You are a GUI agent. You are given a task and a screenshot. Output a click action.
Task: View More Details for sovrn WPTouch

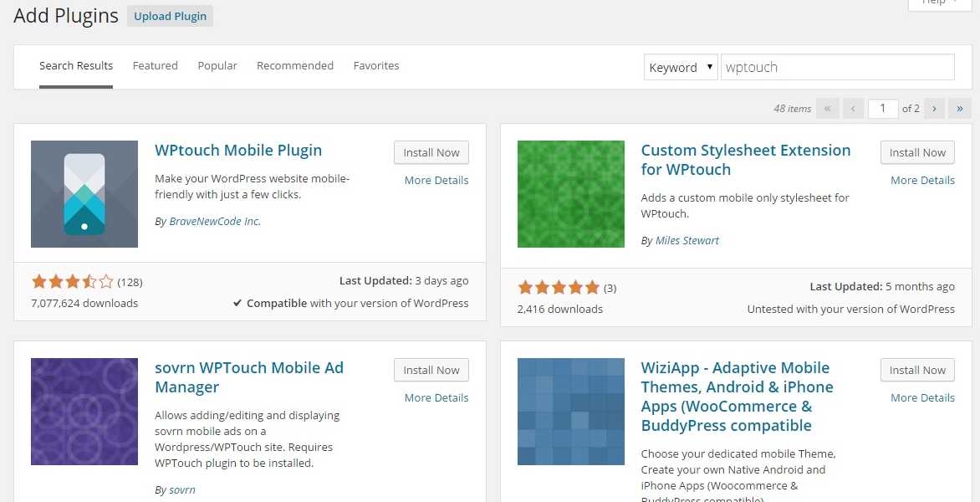coord(436,397)
